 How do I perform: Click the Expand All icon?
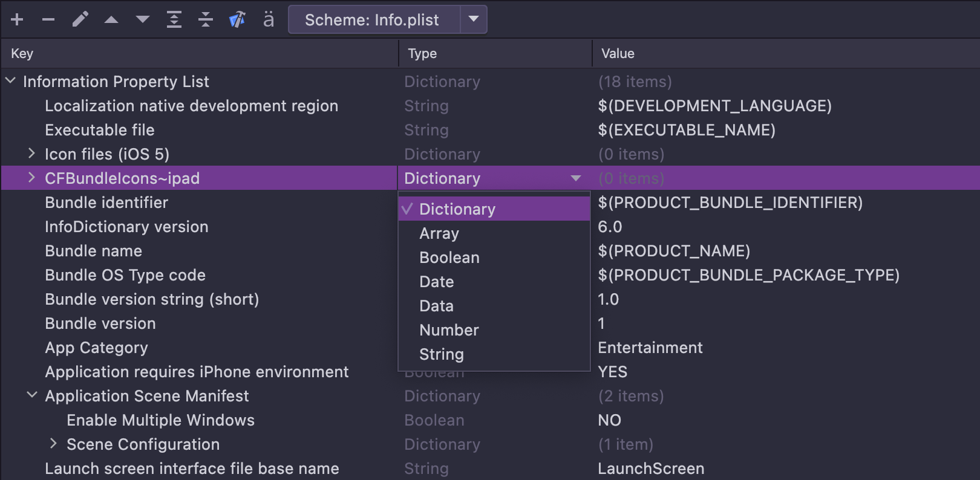(174, 20)
